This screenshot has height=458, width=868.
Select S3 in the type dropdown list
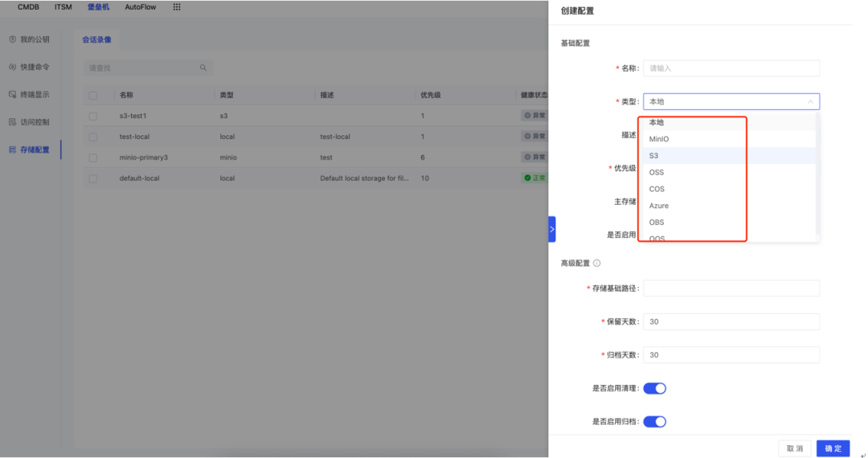729,155
